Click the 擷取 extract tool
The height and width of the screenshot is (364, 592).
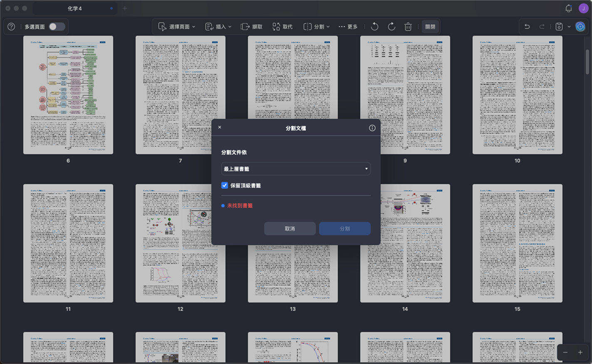252,27
